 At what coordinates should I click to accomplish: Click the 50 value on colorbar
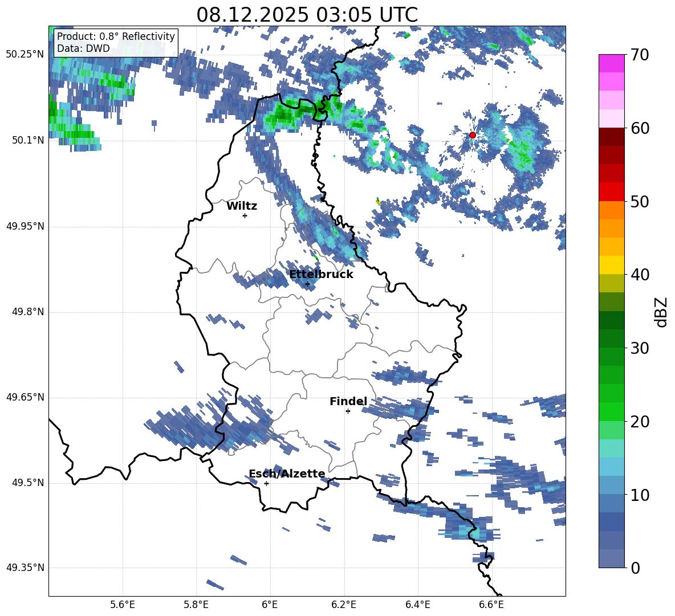pyautogui.click(x=640, y=201)
